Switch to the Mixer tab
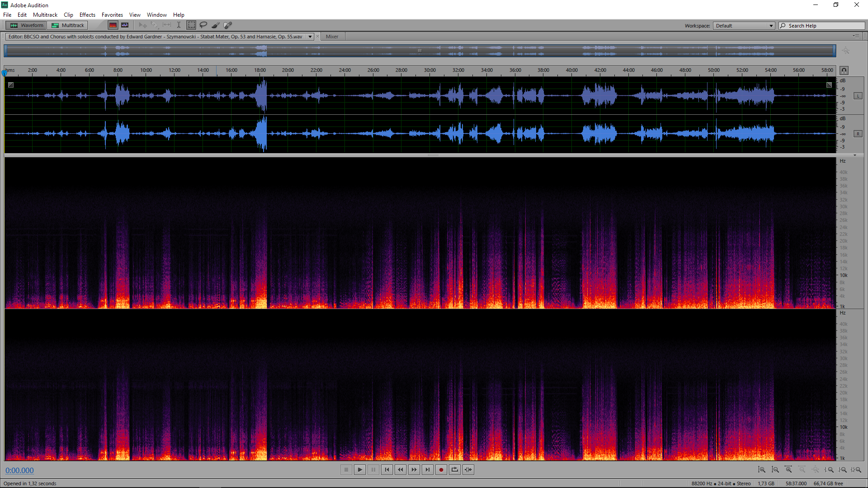Screen dimensions: 868x488 [332, 37]
